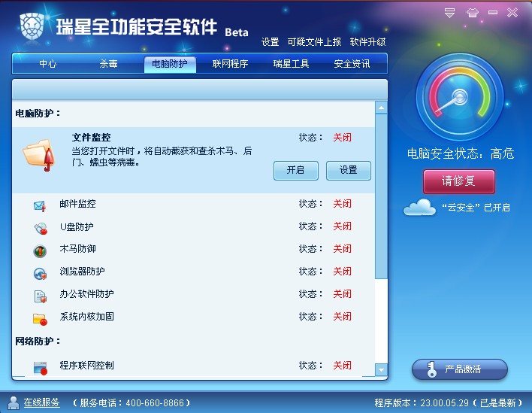Click the 办公软件防护 document icon
This screenshot has width=532, height=413.
[x=40, y=296]
